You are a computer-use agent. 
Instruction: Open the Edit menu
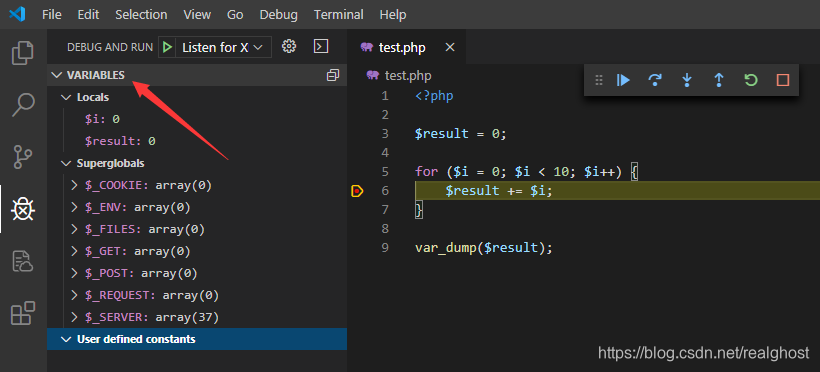(88, 15)
